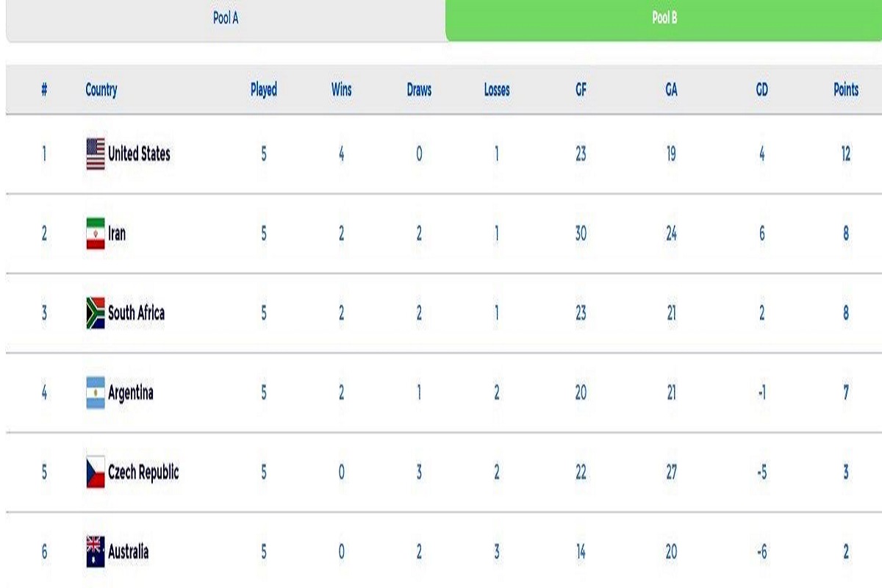Switch to the Pool A tab
Viewport: 882px width, 588px height.
pyautogui.click(x=226, y=19)
